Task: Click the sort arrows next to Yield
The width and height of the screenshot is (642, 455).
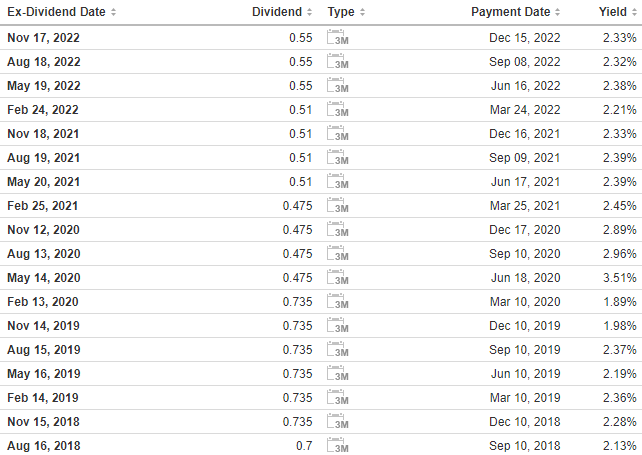Action: [x=634, y=12]
